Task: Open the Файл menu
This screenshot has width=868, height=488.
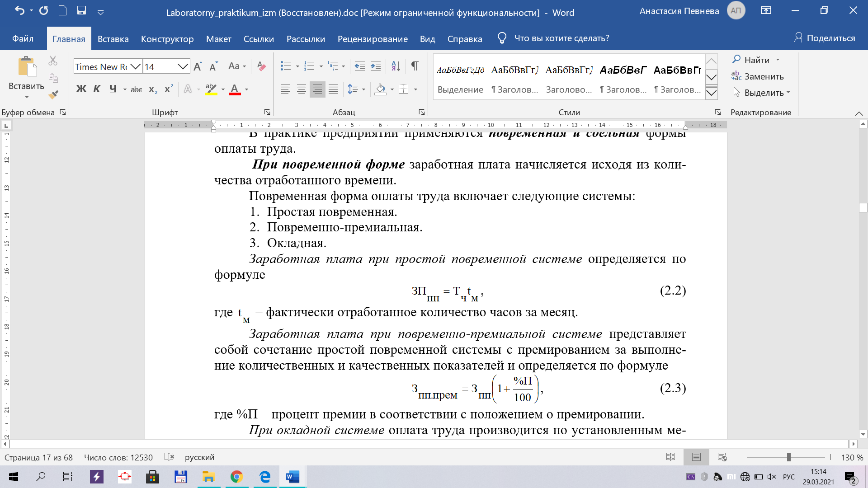Action: (23, 38)
